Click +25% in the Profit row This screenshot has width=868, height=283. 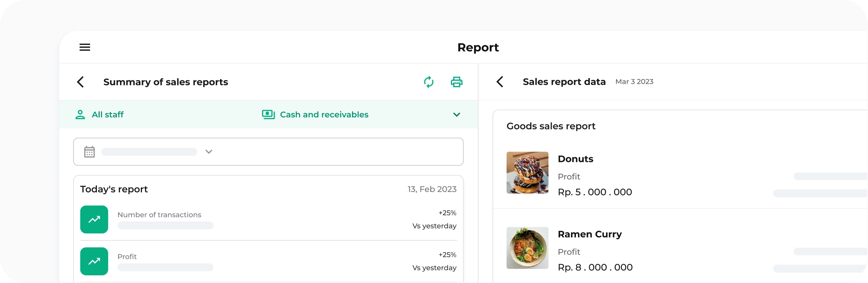click(447, 255)
